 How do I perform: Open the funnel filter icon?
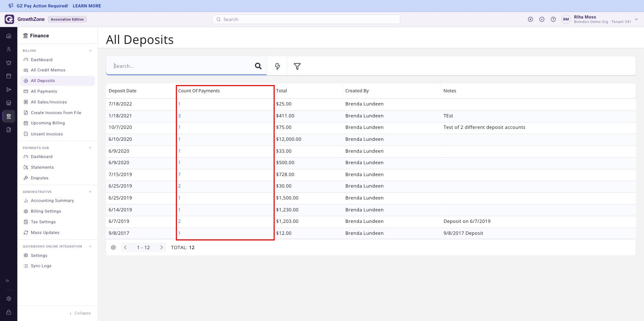297,66
